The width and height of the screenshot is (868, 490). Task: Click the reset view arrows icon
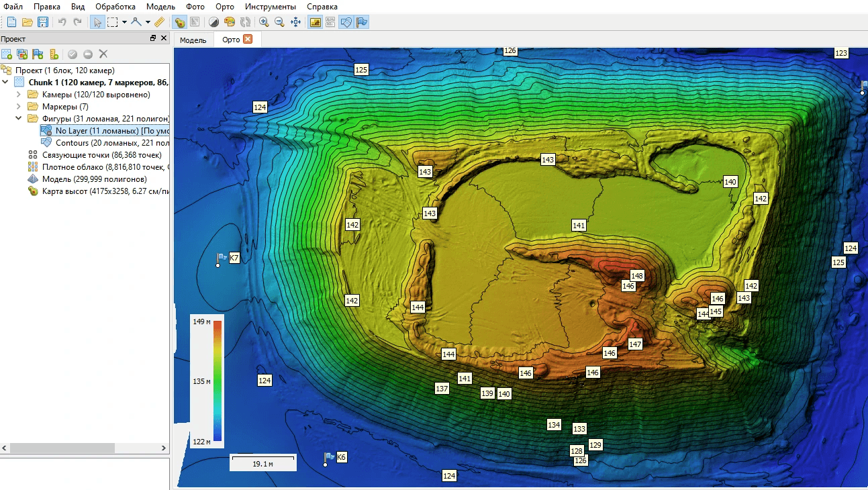click(x=296, y=22)
